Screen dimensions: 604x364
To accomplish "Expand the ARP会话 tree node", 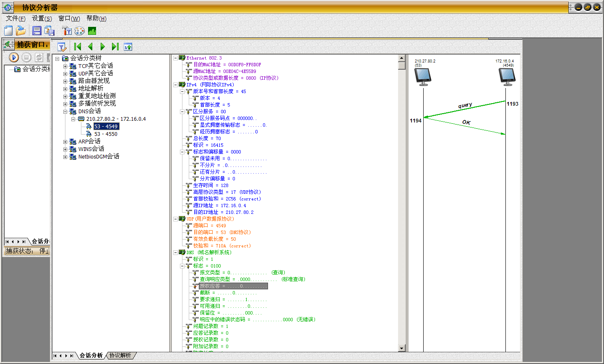I will point(65,142).
